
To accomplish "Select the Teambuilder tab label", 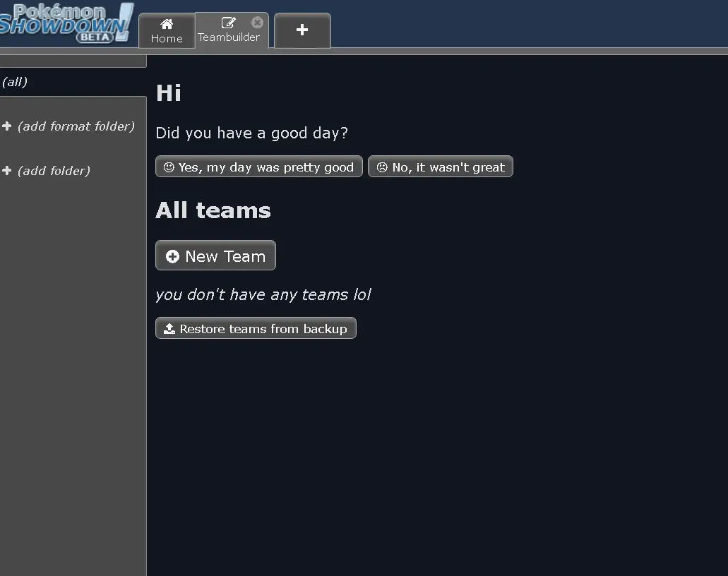I will [x=229, y=37].
